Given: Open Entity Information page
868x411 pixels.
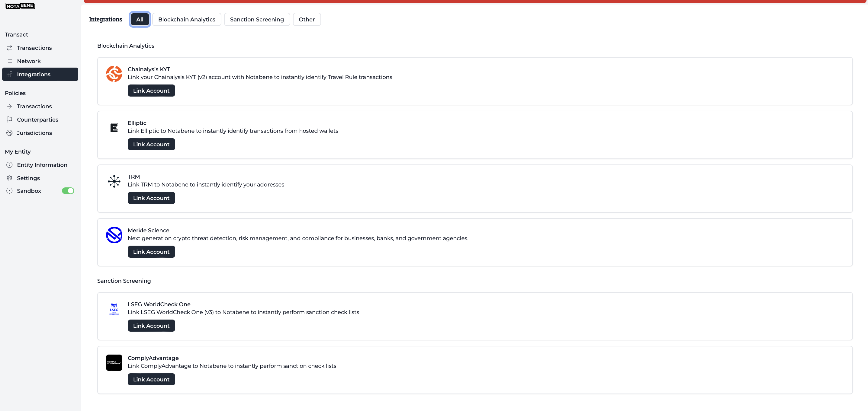Looking at the screenshot, I should point(40,165).
